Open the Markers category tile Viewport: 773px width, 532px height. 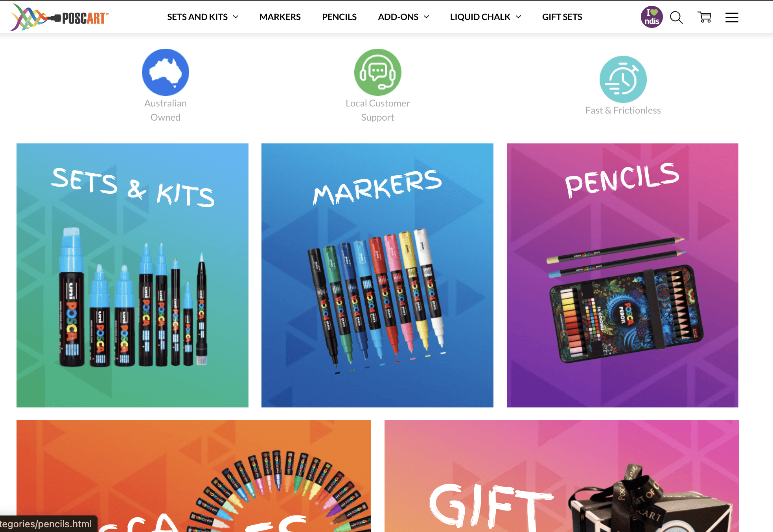pos(377,275)
